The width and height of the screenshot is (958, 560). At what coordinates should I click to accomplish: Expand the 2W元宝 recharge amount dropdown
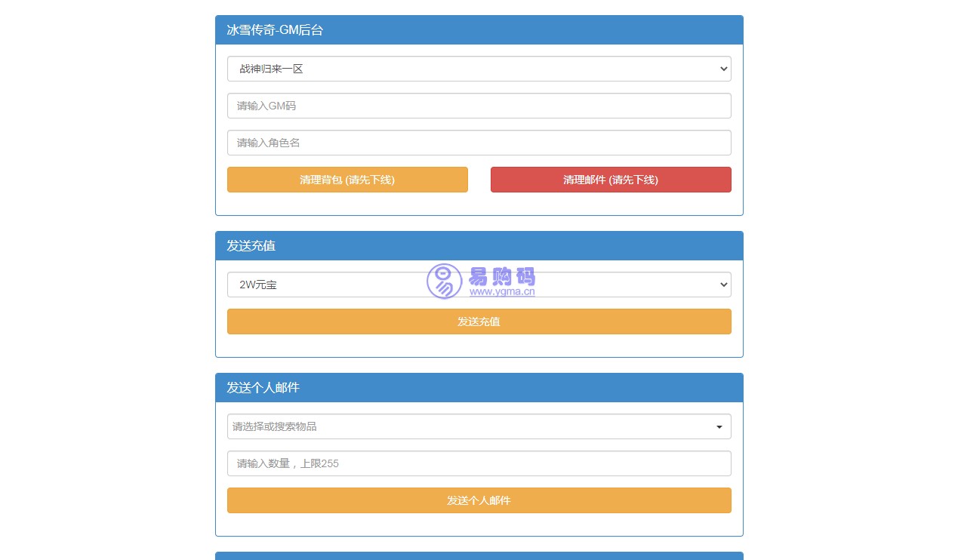click(479, 285)
